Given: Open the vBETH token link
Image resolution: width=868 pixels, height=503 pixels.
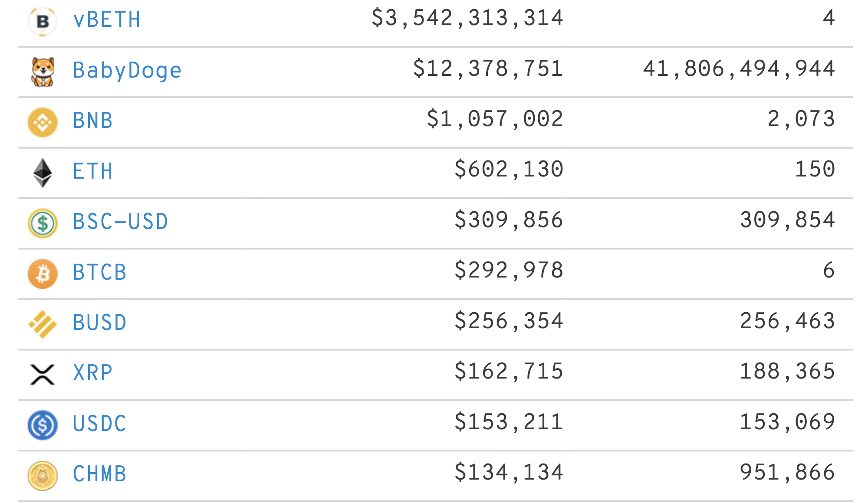Looking at the screenshot, I should point(107,20).
